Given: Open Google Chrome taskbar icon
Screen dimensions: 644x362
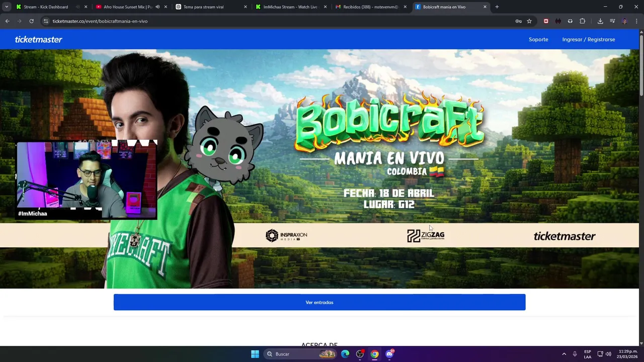Looking at the screenshot, I should coord(375,354).
